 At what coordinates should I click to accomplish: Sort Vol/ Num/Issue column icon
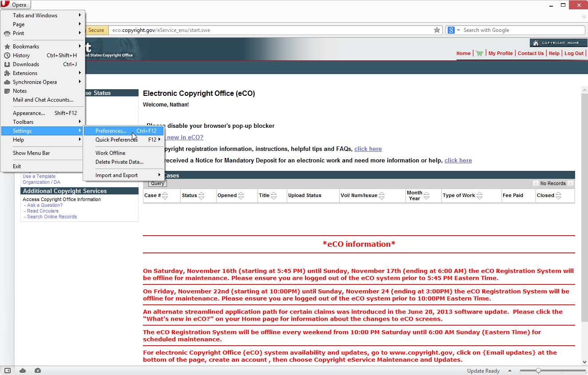click(x=382, y=195)
